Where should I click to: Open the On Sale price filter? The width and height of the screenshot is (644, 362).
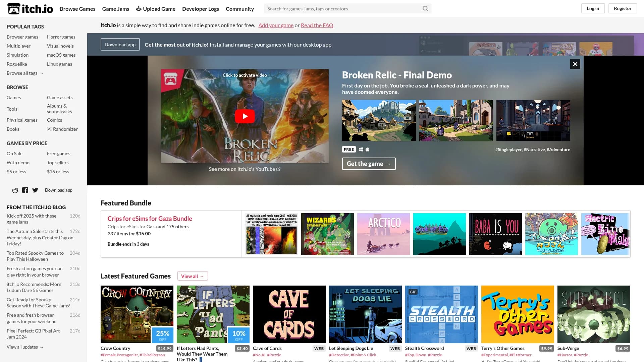point(14,154)
